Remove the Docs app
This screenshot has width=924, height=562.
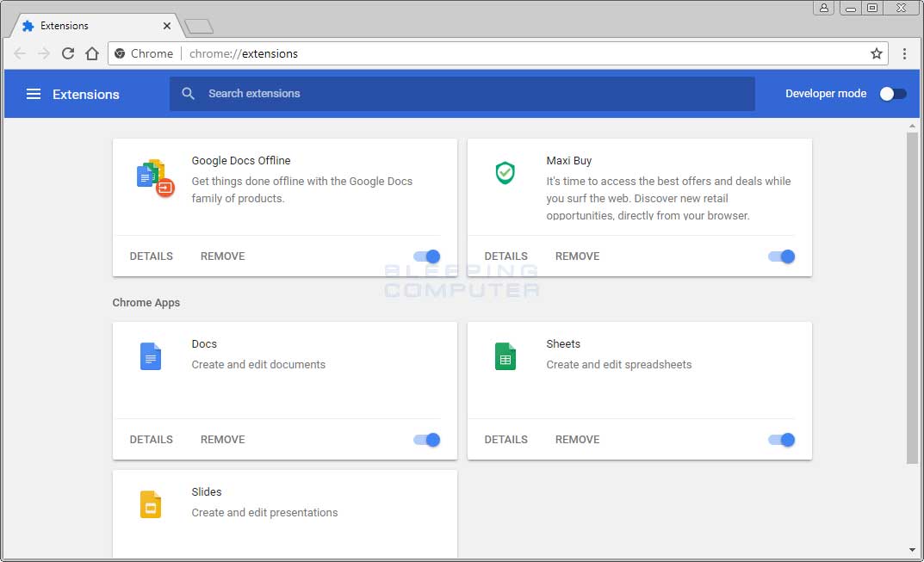223,440
